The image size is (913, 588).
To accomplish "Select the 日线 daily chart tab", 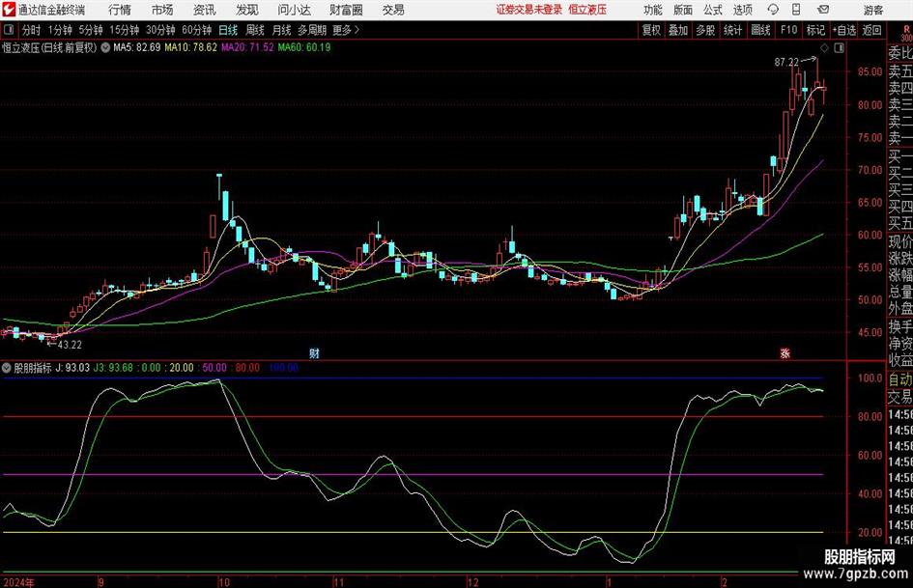I will click(228, 30).
